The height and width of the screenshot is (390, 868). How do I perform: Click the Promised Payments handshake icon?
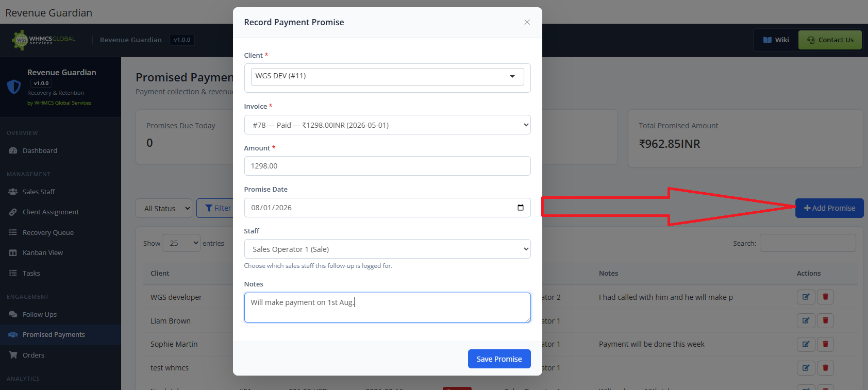click(13, 334)
